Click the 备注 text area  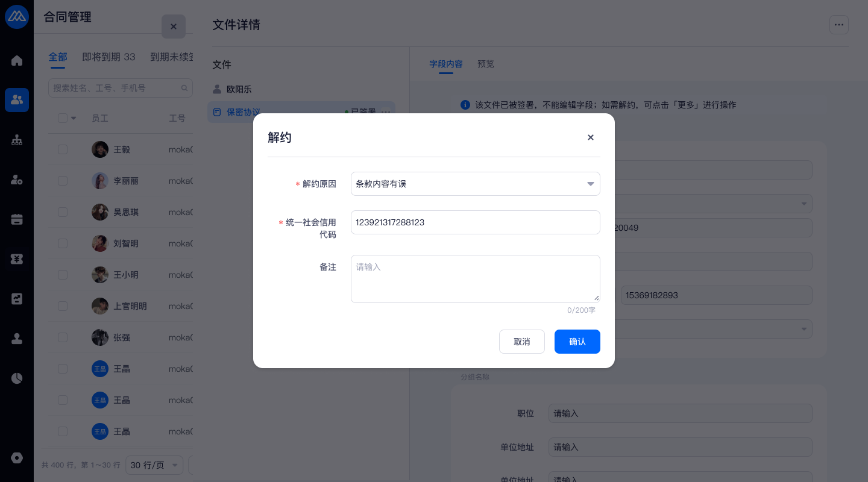coord(475,278)
